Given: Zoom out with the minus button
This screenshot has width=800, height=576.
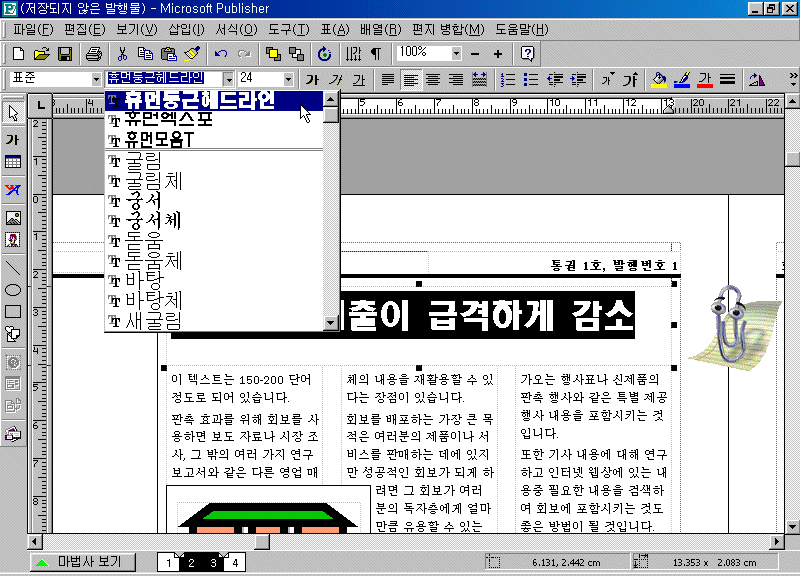Looking at the screenshot, I should click(x=475, y=54).
